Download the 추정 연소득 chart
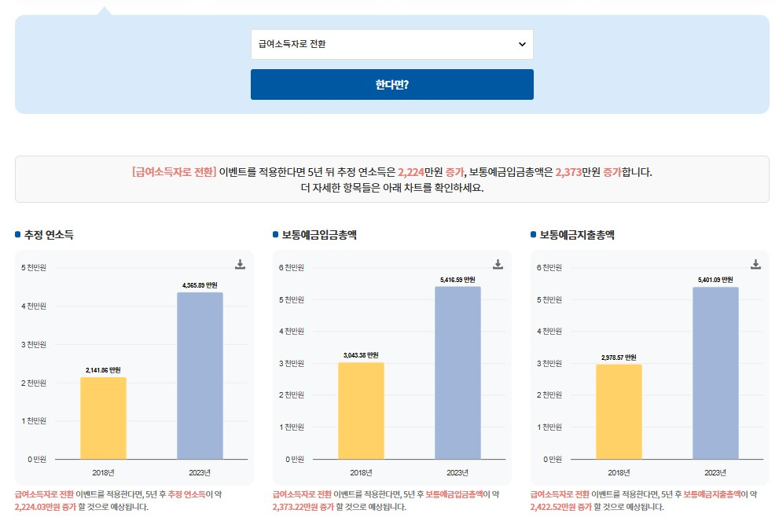Viewport: 779px width, 532px height. click(x=240, y=264)
